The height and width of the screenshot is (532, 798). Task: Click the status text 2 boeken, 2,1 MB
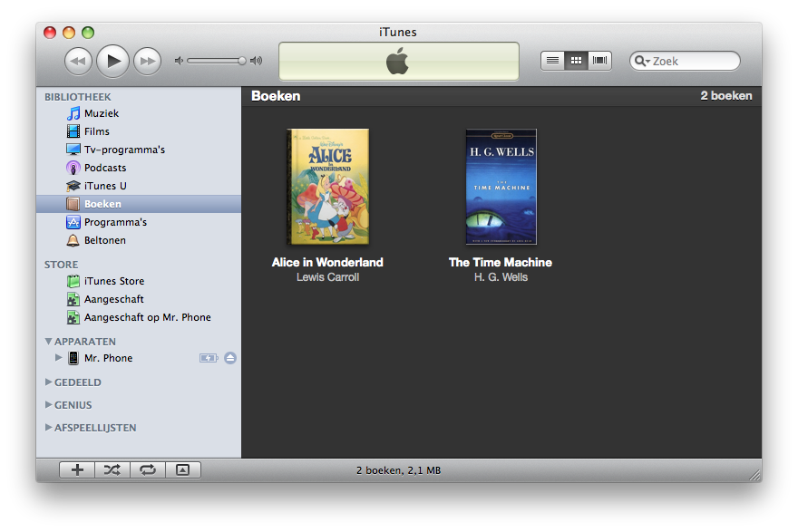point(398,470)
